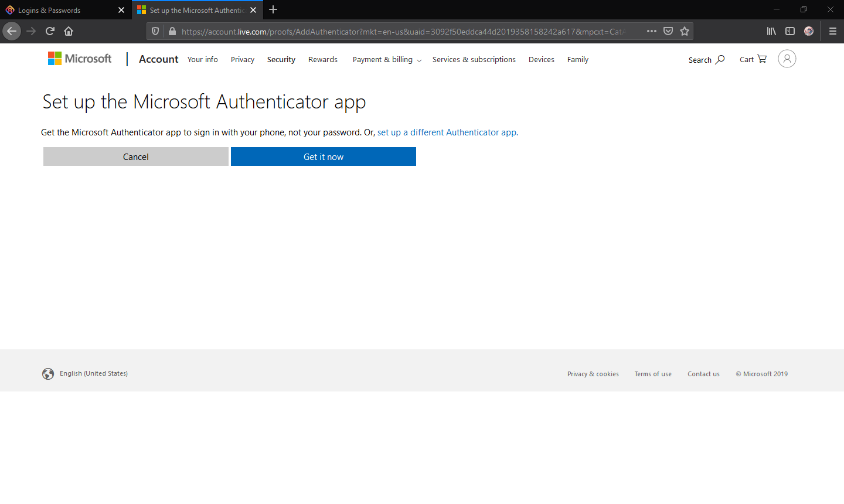Viewport: 844px width, 504px height.
Task: Open the Library bookshelf icon
Action: [771, 31]
